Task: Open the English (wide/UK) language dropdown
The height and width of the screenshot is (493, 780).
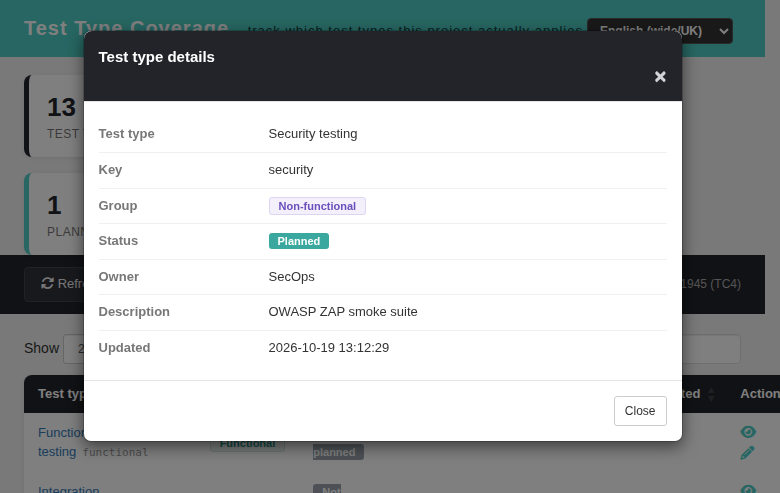Action: coord(660,31)
